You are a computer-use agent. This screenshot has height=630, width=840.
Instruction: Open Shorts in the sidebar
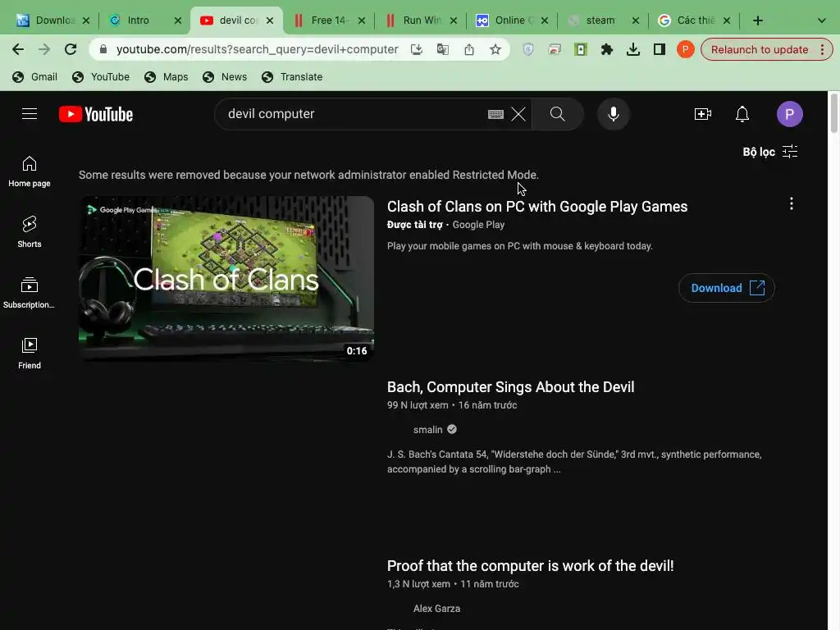tap(30, 232)
